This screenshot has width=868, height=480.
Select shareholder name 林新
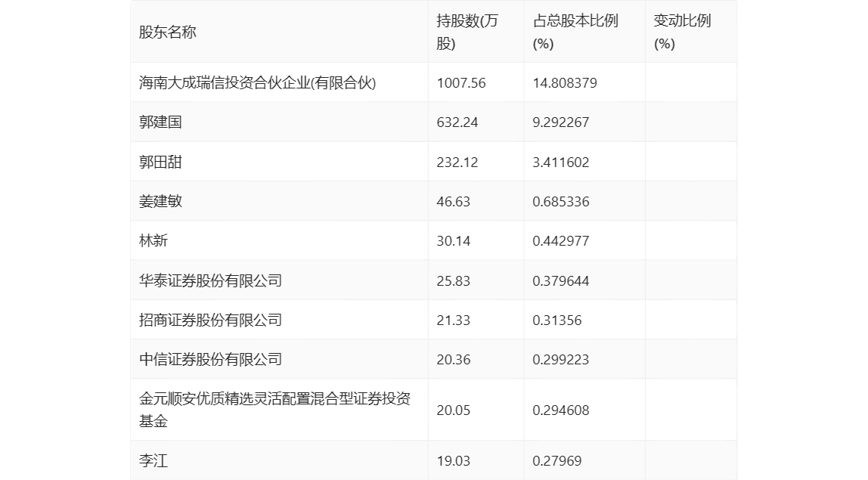pyautogui.click(x=153, y=241)
